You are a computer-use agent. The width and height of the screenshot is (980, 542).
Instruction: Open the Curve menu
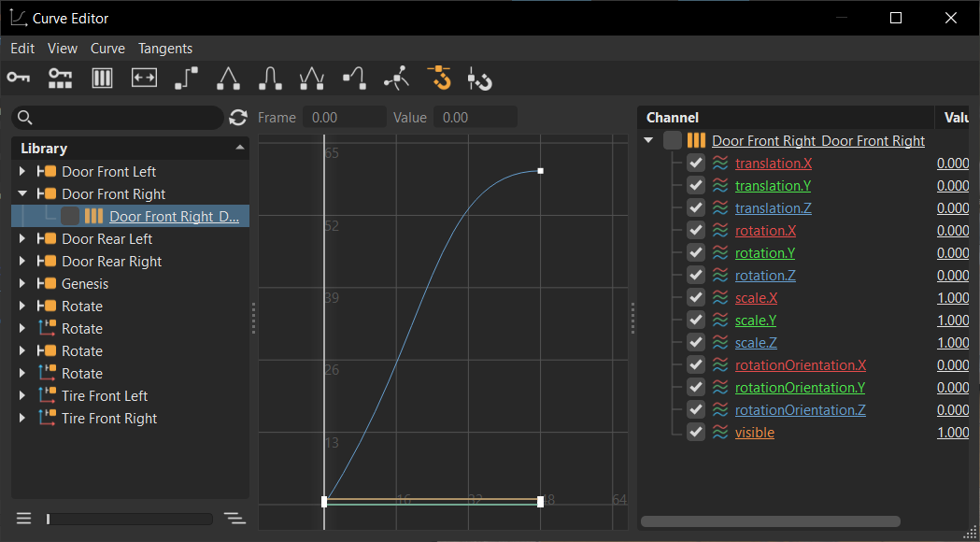click(x=107, y=49)
